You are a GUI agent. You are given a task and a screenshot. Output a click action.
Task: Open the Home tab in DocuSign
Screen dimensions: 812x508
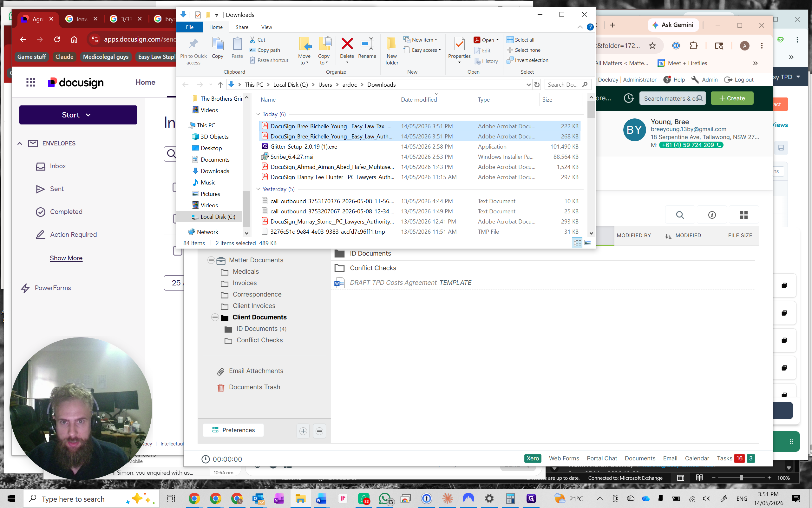click(145, 82)
